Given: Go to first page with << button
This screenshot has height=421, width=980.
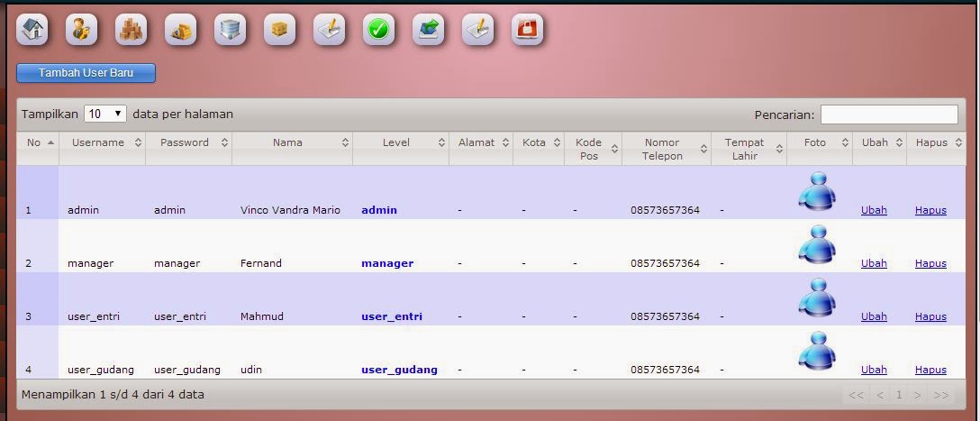Looking at the screenshot, I should (x=857, y=395).
